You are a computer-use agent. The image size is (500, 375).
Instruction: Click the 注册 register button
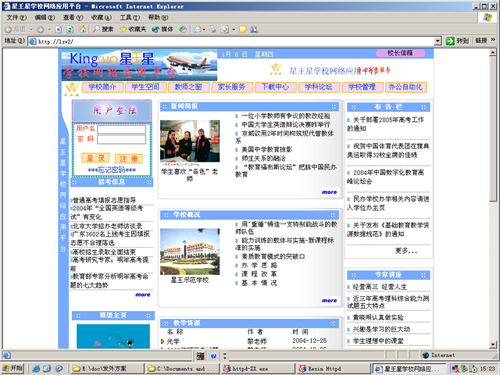tap(129, 159)
